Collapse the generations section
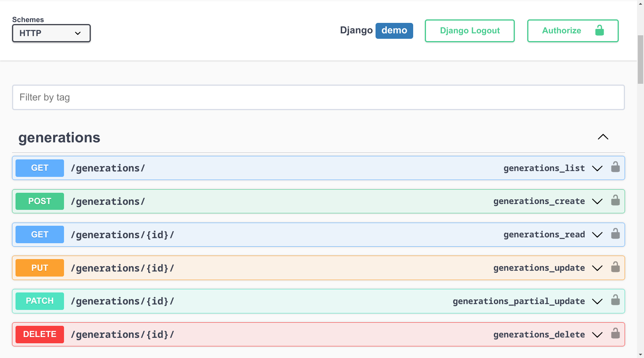The image size is (644, 358). click(603, 137)
